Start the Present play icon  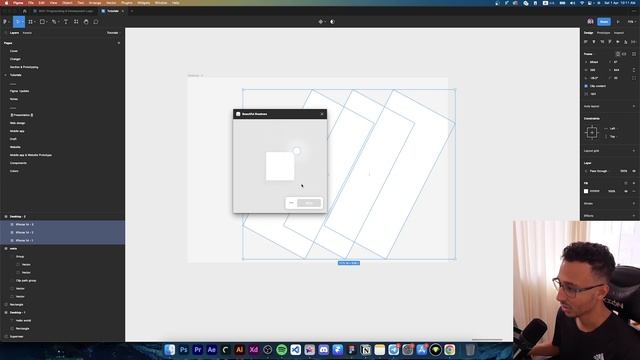(x=618, y=22)
